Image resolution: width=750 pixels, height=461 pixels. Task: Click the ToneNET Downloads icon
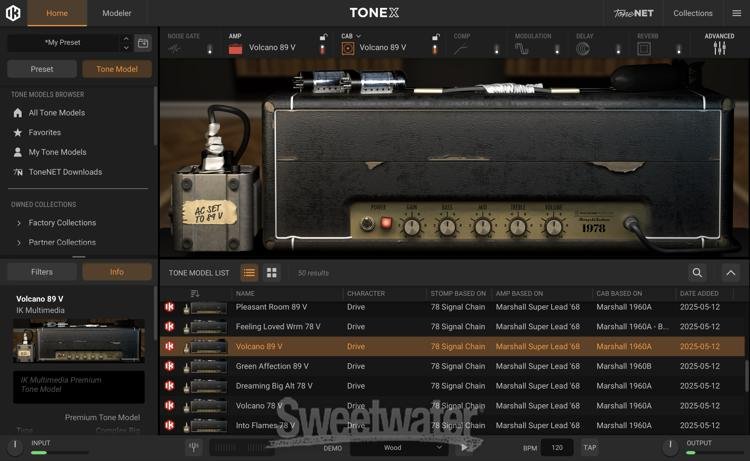pyautogui.click(x=18, y=172)
